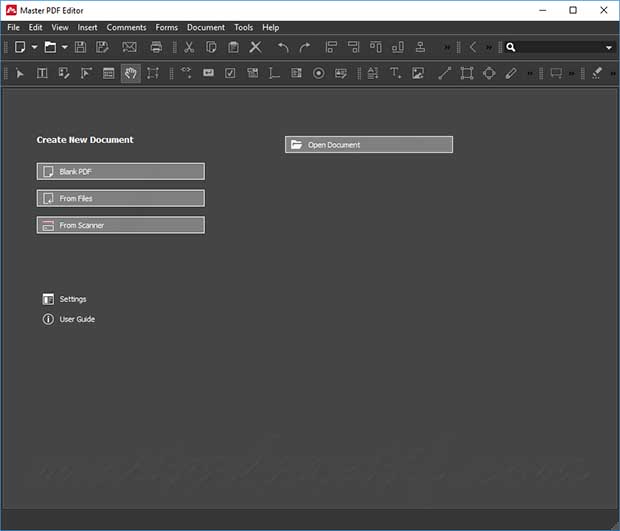Select the Rectangle shape tool
620x531 pixels.
467,74
